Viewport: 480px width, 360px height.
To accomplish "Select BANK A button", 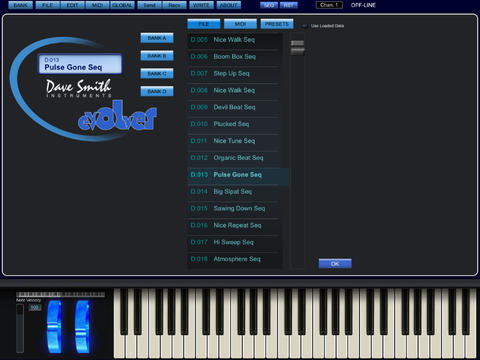I will click(x=157, y=38).
